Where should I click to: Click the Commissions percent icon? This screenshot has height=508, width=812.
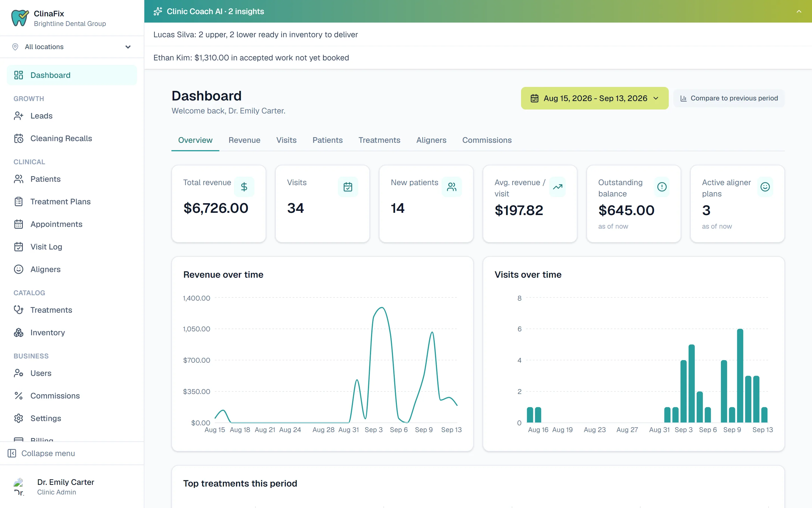point(18,395)
